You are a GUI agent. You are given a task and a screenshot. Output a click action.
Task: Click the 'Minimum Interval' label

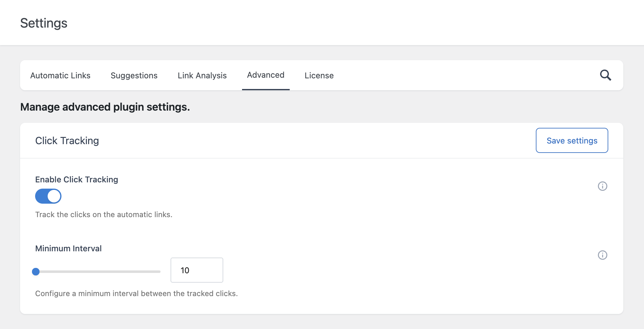(68, 248)
